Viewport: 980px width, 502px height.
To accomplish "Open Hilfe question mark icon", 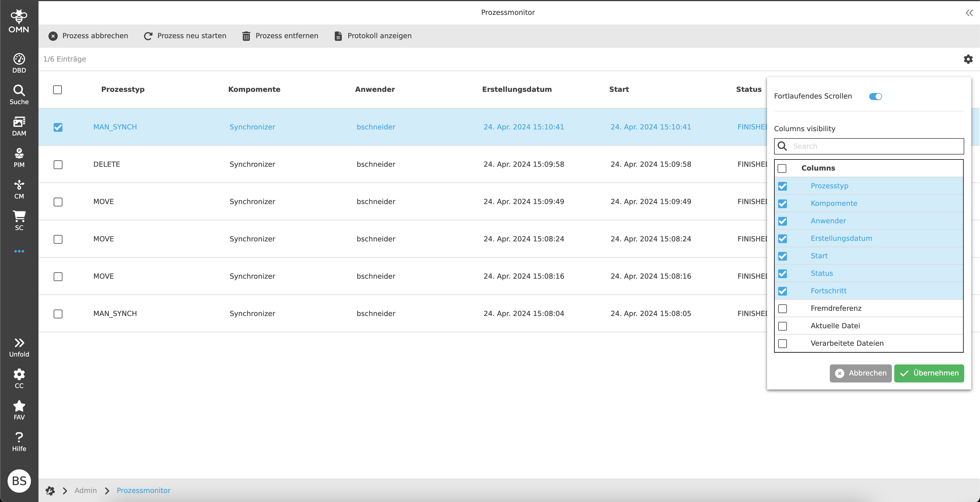I will coord(19,442).
